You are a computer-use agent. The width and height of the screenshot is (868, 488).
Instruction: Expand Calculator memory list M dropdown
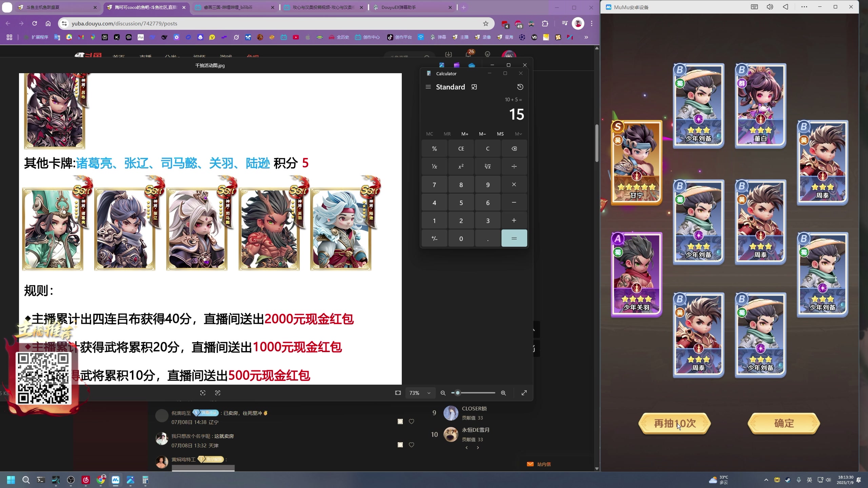click(518, 134)
